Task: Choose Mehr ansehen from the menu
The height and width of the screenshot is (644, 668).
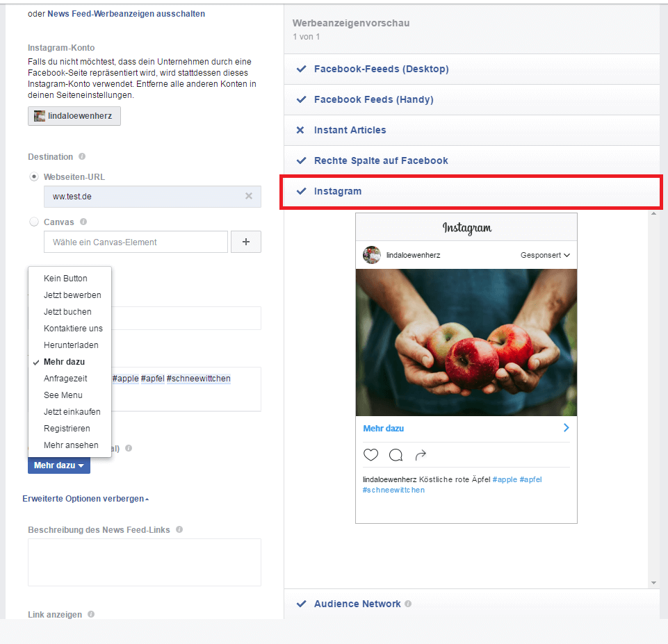Action: (x=70, y=445)
